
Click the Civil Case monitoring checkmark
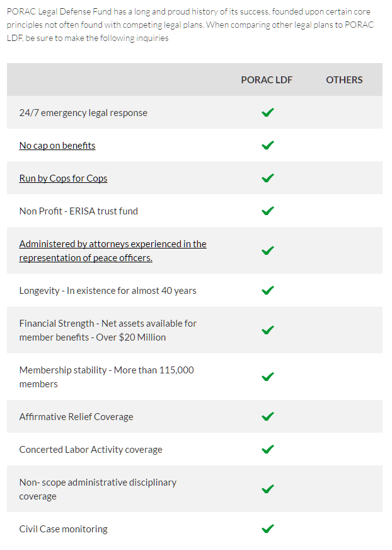pyautogui.click(x=268, y=529)
